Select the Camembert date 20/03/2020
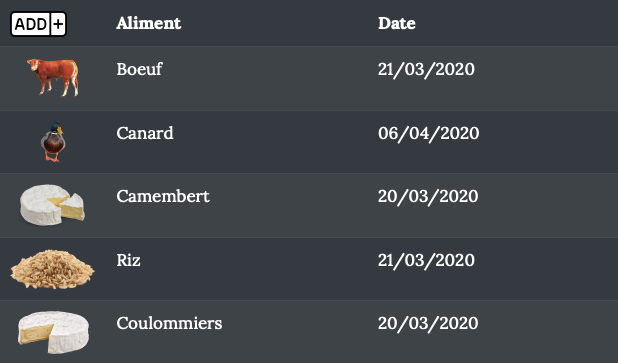Viewport: 618px width, 363px height. [428, 197]
